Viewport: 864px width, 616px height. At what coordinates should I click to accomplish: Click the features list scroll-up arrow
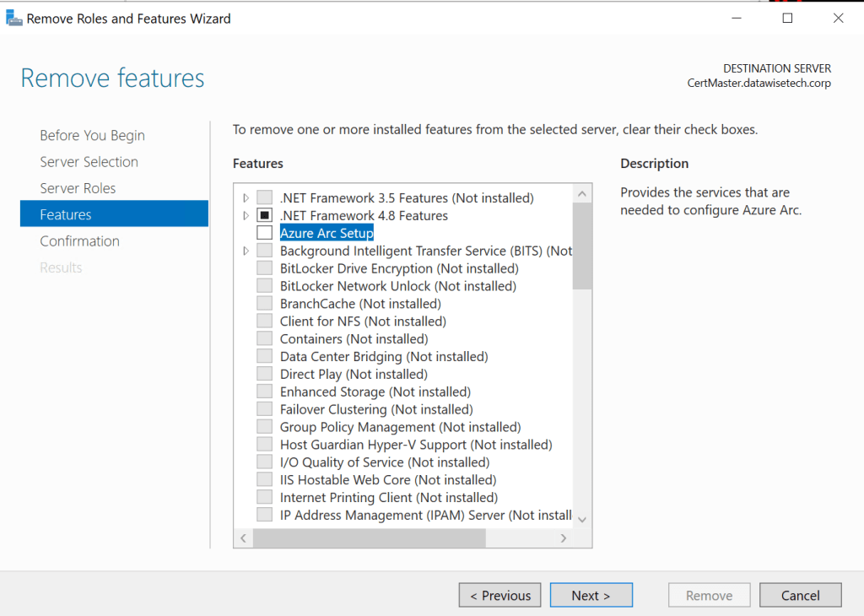(582, 194)
